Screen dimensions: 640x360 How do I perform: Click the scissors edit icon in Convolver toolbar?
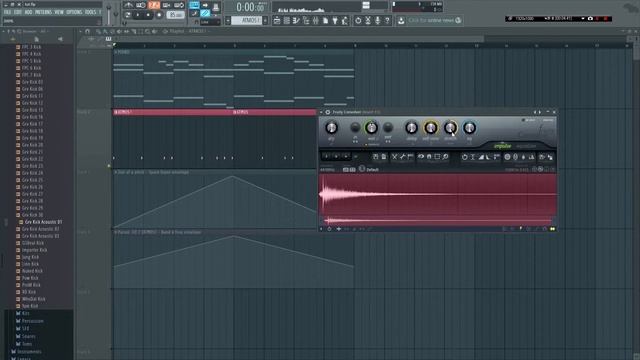click(395, 157)
